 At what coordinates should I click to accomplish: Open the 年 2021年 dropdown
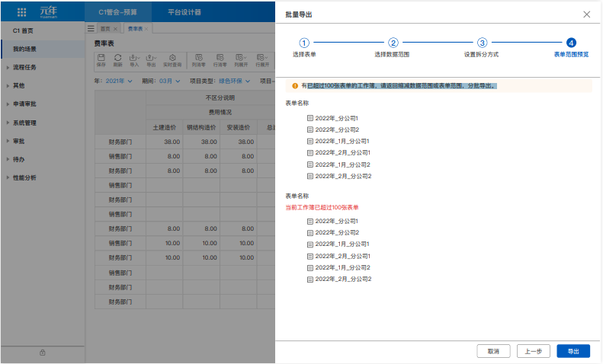point(117,80)
